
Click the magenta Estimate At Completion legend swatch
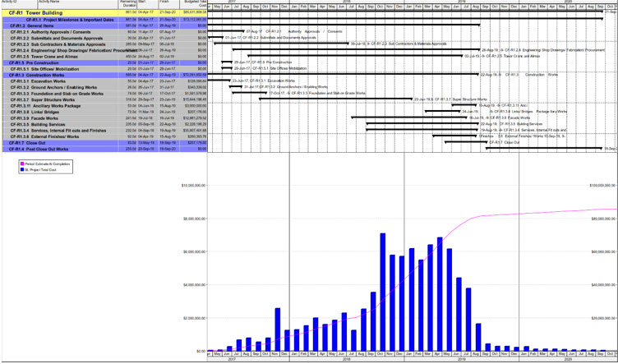[x=22, y=164]
